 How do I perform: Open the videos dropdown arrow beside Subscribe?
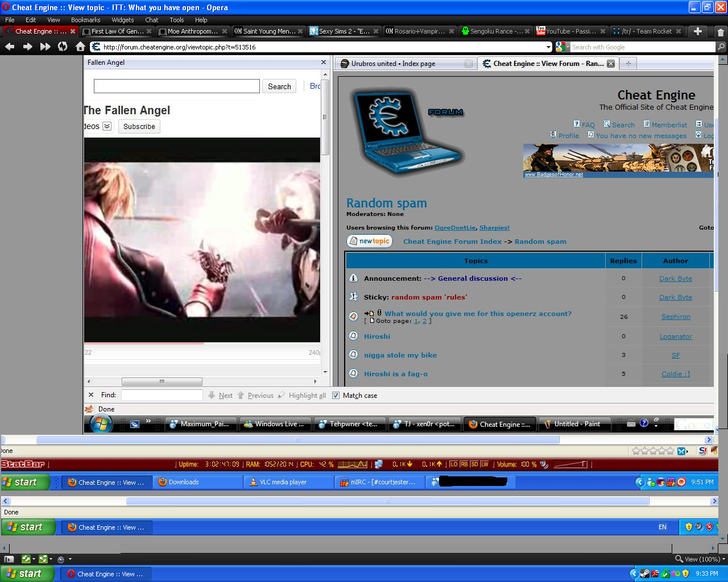(x=107, y=126)
